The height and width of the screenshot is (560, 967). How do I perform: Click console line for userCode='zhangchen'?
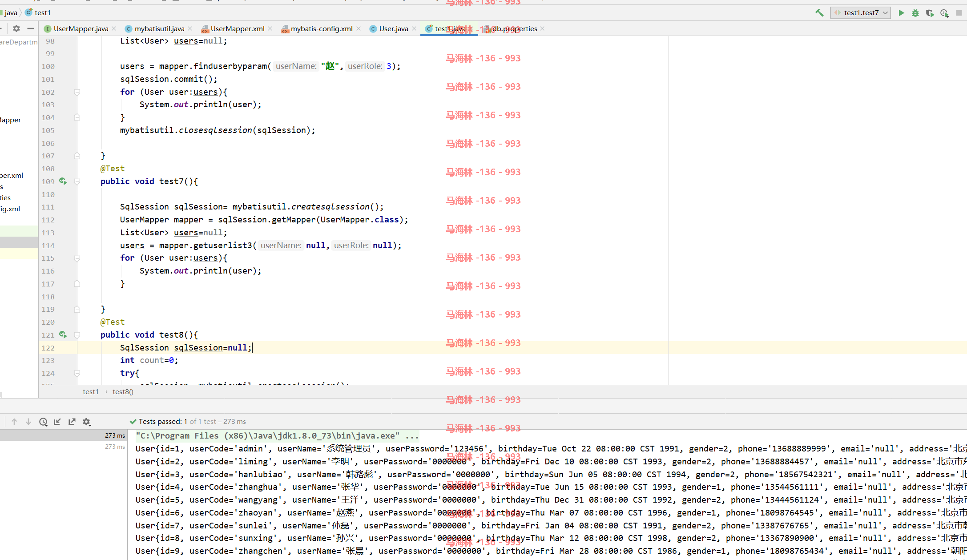coord(551,551)
